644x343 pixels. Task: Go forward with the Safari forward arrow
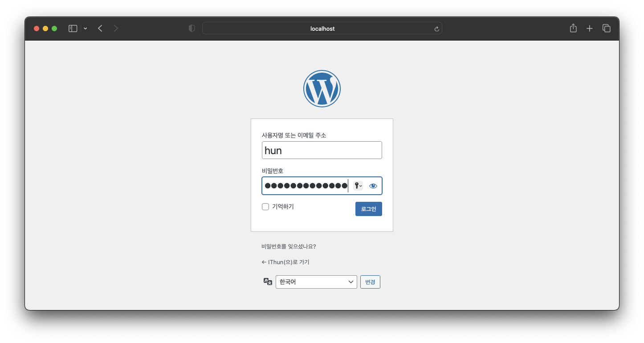pyautogui.click(x=116, y=29)
